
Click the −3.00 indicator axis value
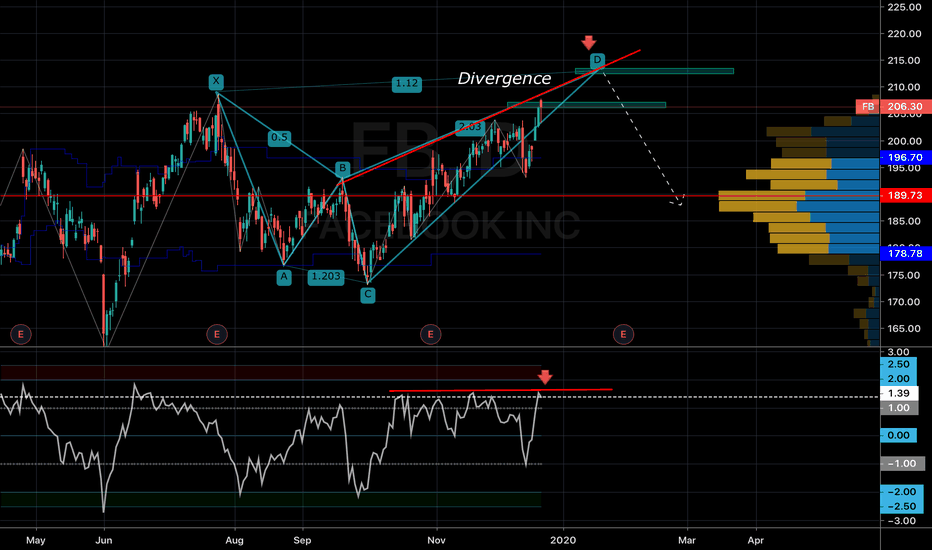(902, 521)
